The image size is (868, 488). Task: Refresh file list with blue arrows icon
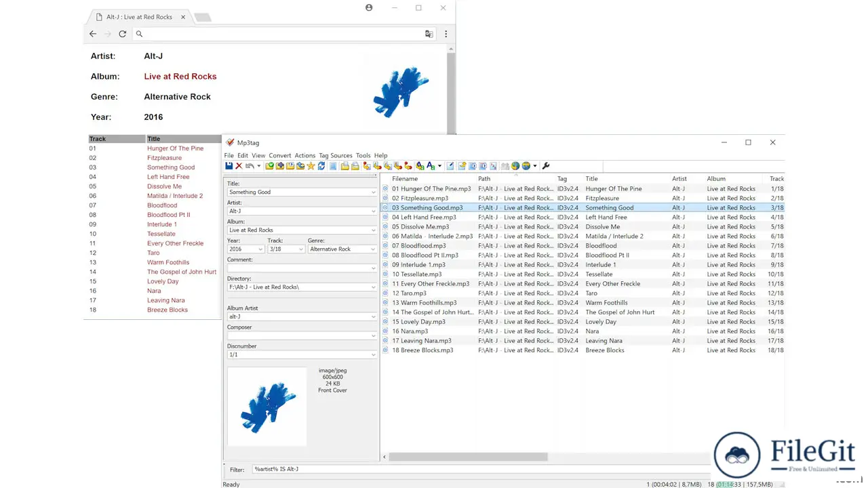(321, 165)
